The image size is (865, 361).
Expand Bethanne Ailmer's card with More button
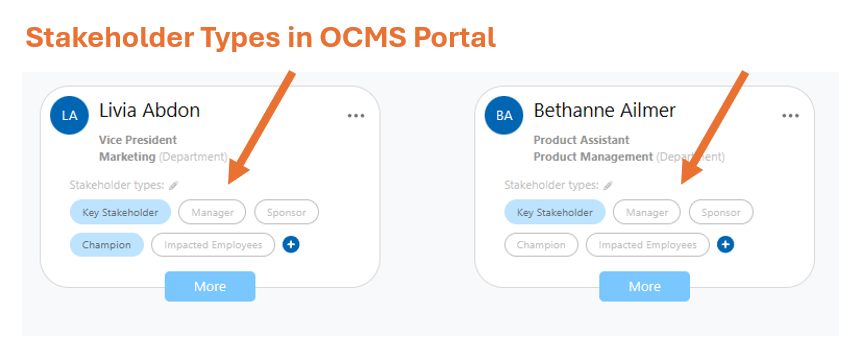click(645, 286)
